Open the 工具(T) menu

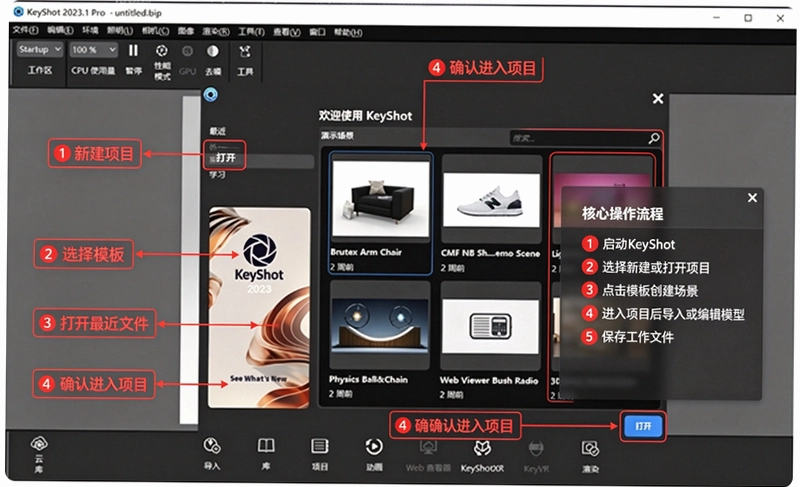[x=251, y=32]
